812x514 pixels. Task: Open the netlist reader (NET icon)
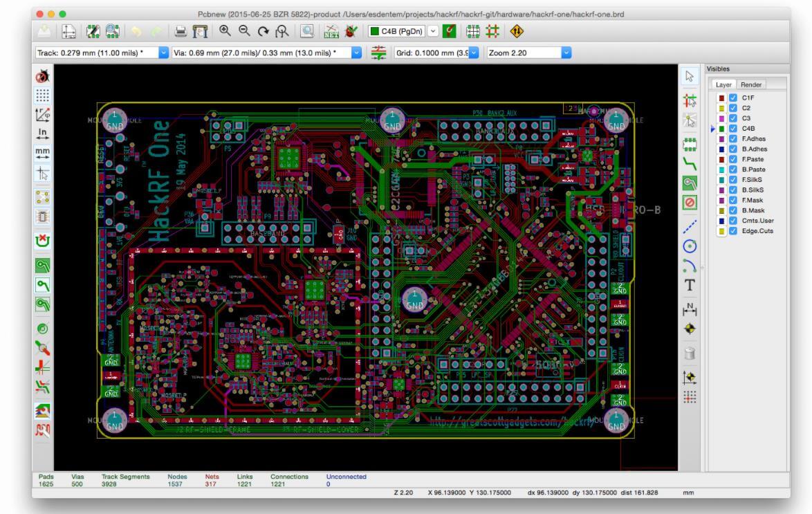331,32
